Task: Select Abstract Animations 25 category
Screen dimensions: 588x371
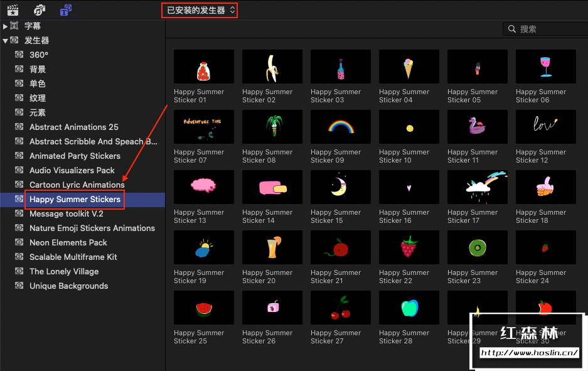Action: 74,127
